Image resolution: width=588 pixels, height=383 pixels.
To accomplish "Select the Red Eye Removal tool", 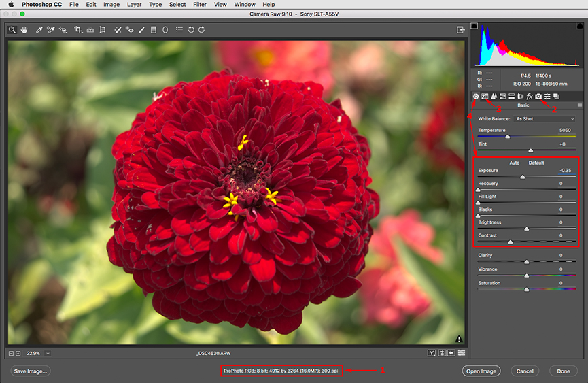I will pyautogui.click(x=129, y=30).
